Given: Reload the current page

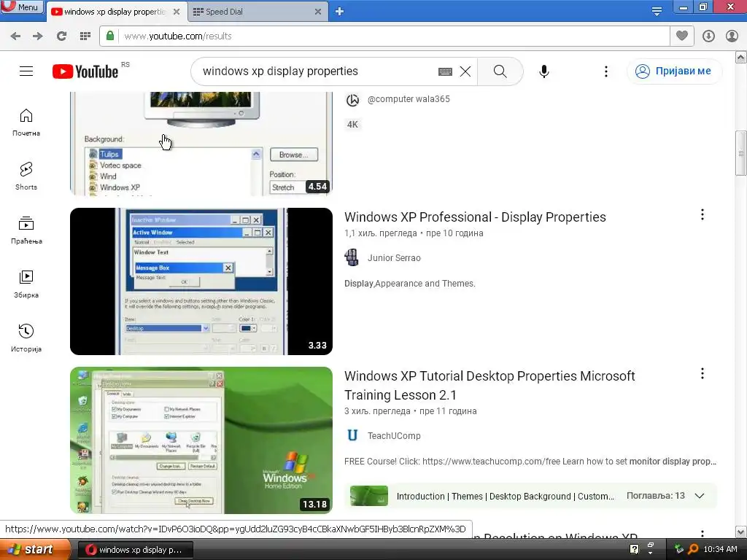Looking at the screenshot, I should [x=61, y=36].
